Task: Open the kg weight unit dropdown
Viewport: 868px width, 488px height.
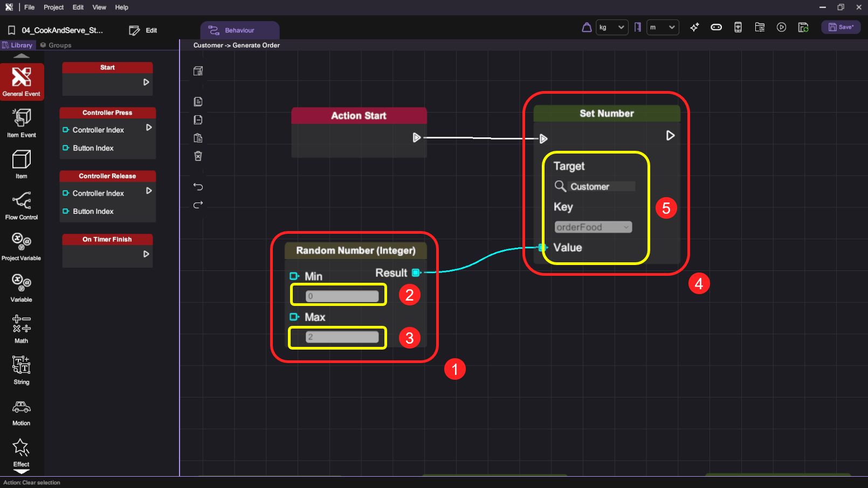Action: pos(612,27)
